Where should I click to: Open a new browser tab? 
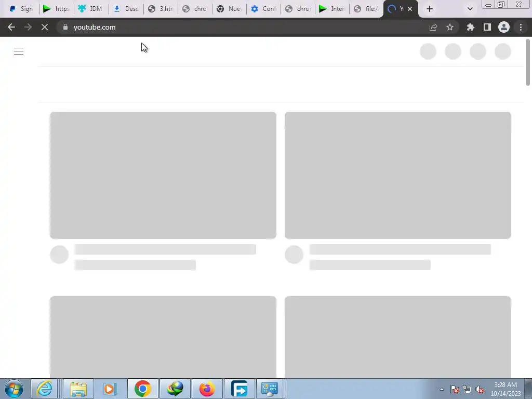coord(430,9)
